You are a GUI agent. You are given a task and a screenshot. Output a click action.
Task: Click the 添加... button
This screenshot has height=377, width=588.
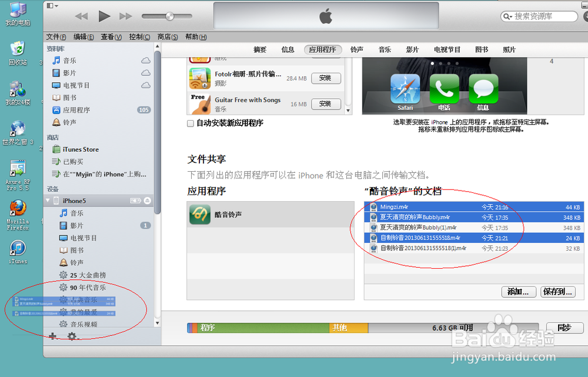coord(518,292)
